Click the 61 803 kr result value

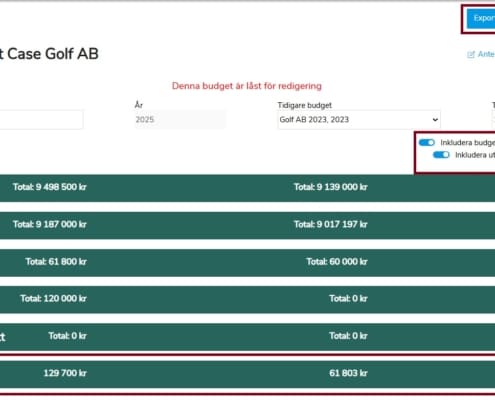click(348, 373)
